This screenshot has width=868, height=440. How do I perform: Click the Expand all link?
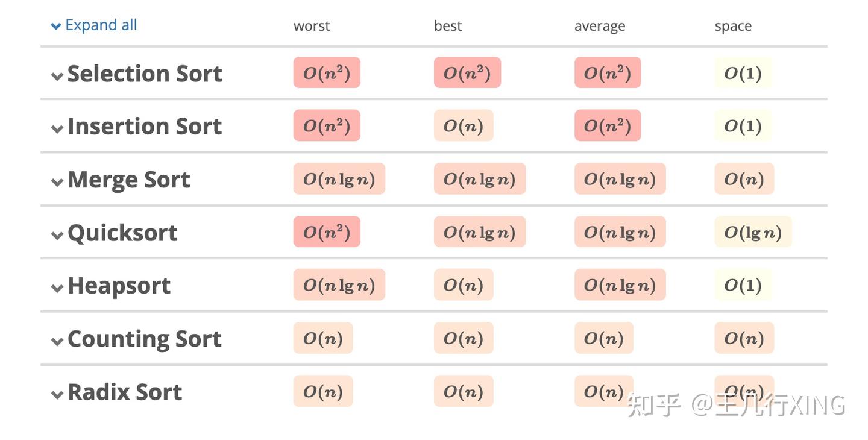(101, 24)
